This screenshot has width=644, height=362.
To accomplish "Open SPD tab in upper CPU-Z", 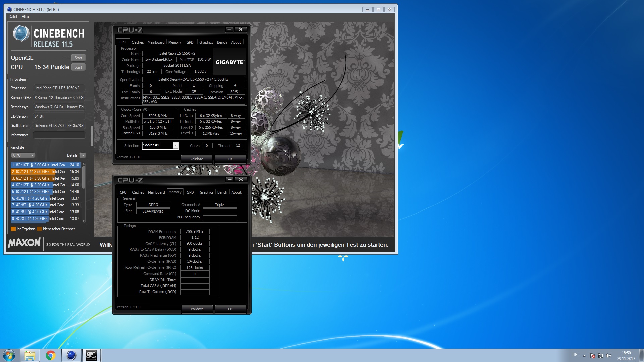I will [x=190, y=42].
